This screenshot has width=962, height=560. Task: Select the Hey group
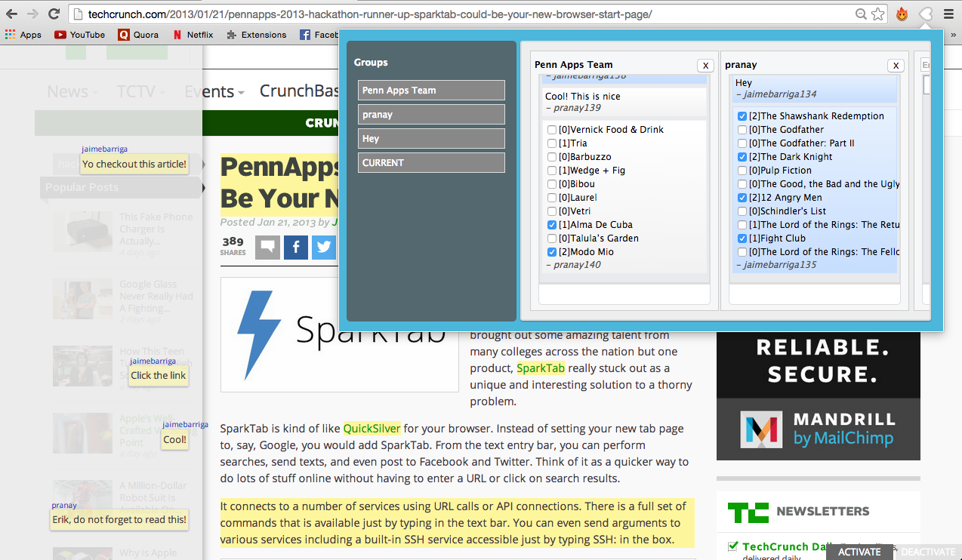431,138
